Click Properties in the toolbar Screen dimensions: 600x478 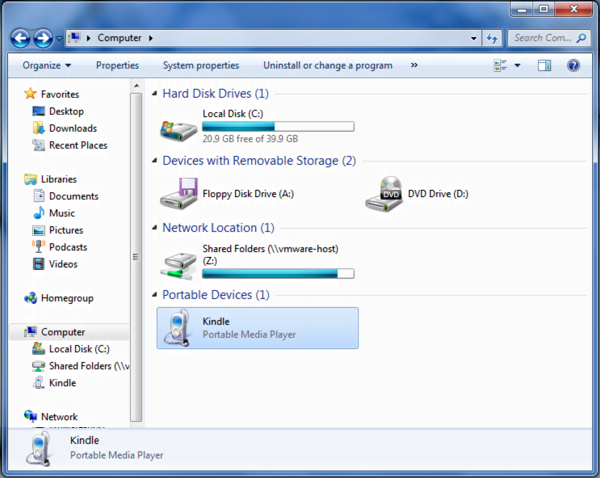coord(117,65)
